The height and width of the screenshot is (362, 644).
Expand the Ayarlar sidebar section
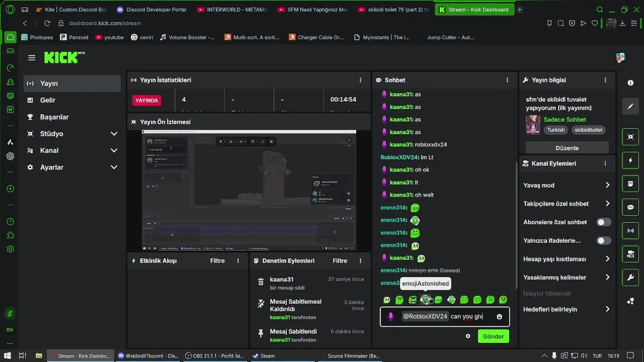(72, 167)
